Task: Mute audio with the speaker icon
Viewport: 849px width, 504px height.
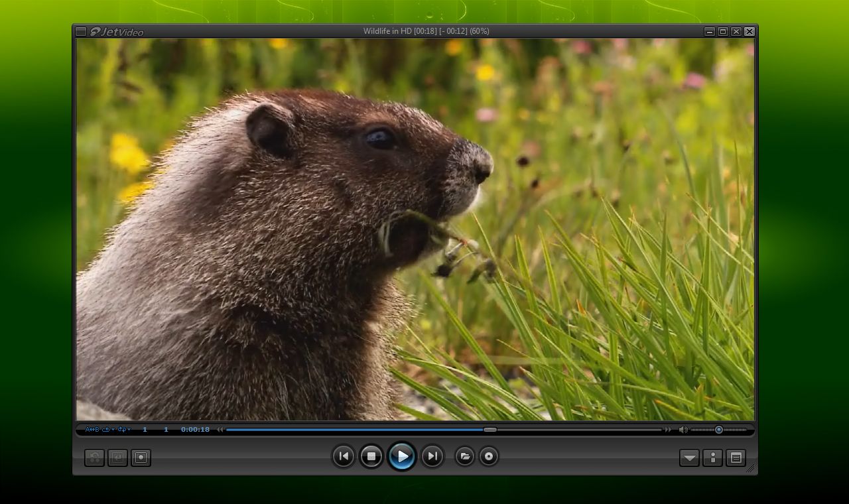Action: click(x=683, y=430)
